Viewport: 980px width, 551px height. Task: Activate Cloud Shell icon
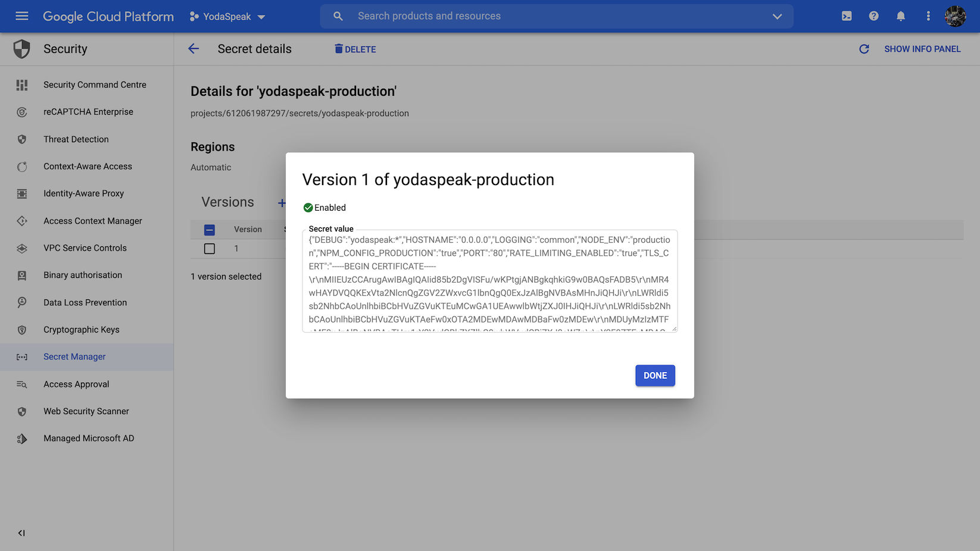[847, 16]
